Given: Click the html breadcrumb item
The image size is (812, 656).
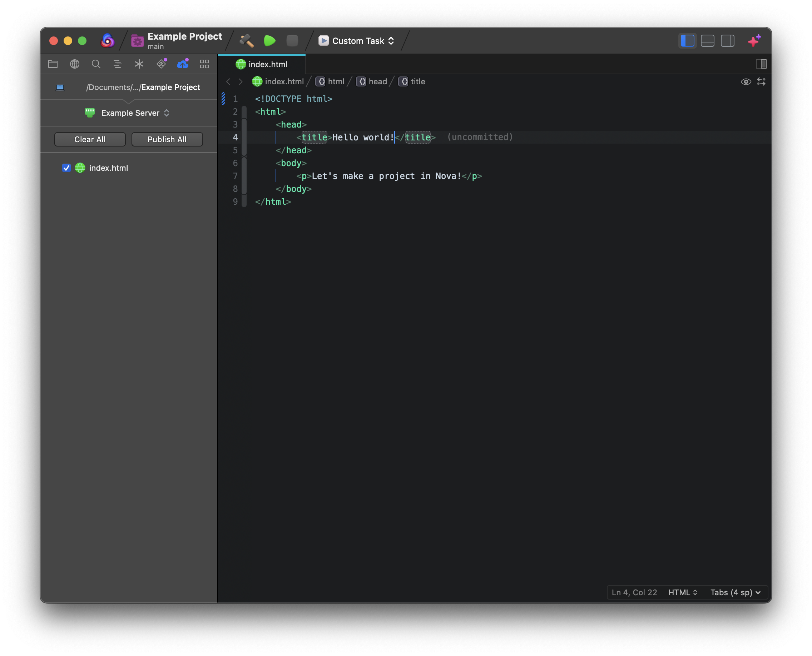Looking at the screenshot, I should 330,81.
